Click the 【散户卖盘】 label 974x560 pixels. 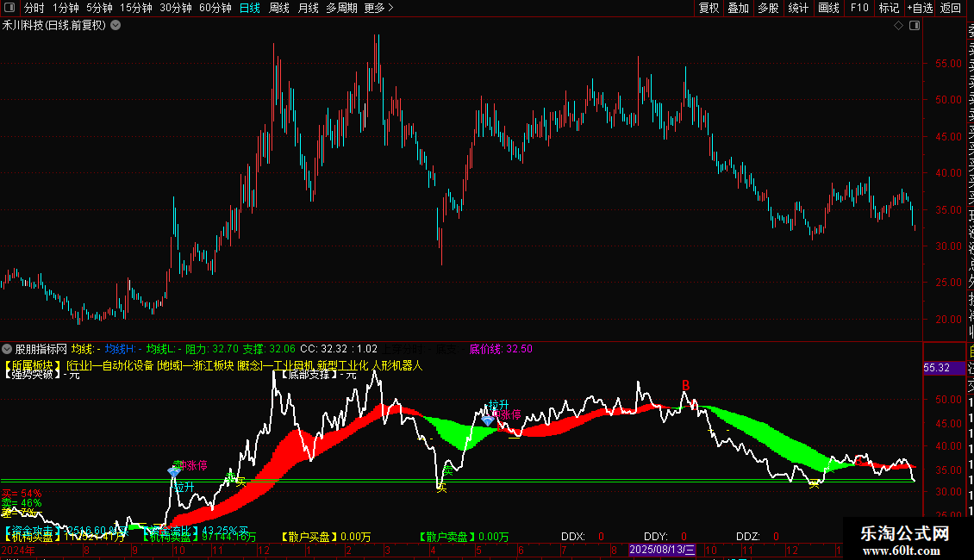click(447, 537)
